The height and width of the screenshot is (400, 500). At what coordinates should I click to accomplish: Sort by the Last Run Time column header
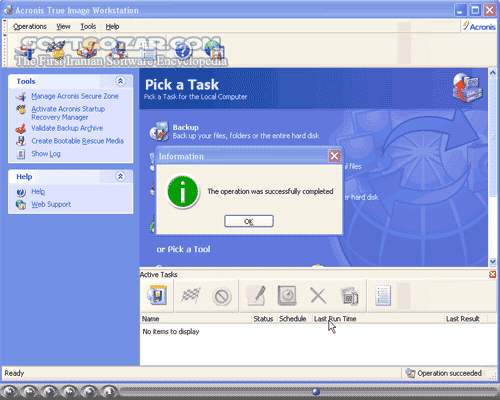tap(378, 319)
